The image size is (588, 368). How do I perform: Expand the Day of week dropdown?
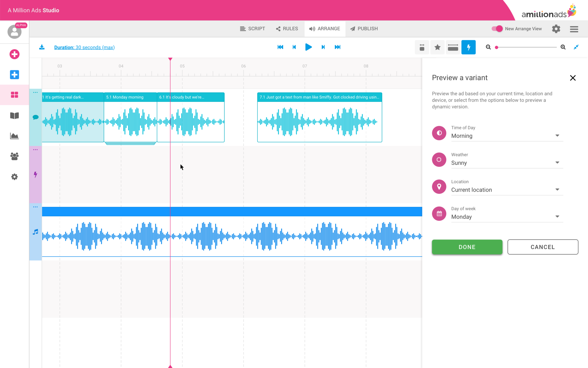tap(507, 217)
